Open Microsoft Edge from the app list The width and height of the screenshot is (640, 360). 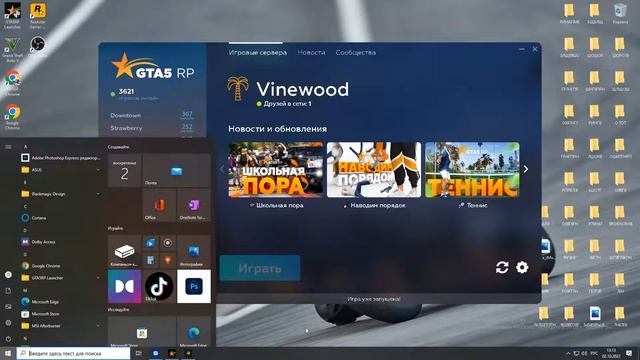(x=60, y=302)
